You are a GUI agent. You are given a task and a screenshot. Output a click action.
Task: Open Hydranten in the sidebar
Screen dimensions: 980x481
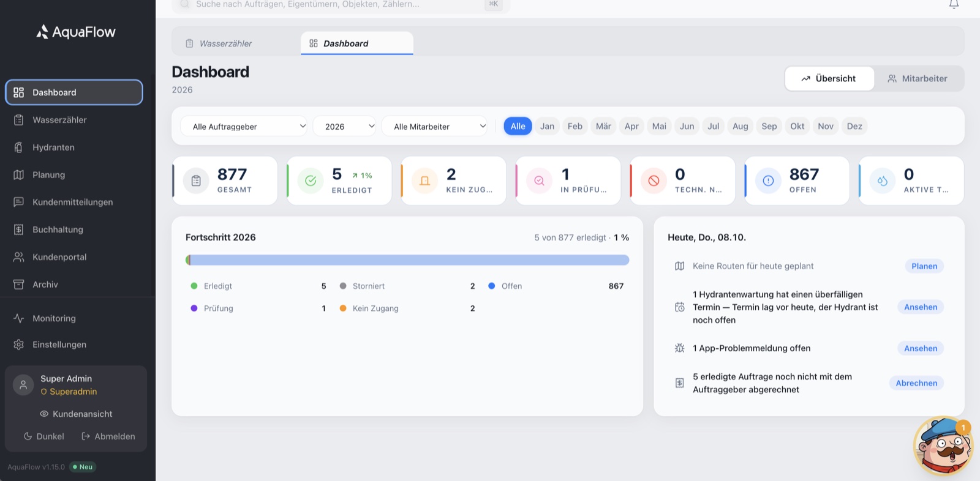coord(74,147)
